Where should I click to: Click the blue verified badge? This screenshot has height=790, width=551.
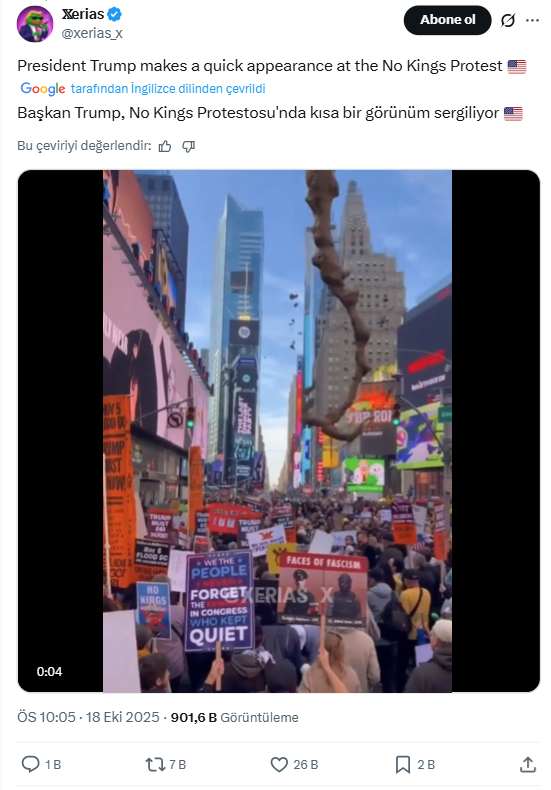pos(115,15)
